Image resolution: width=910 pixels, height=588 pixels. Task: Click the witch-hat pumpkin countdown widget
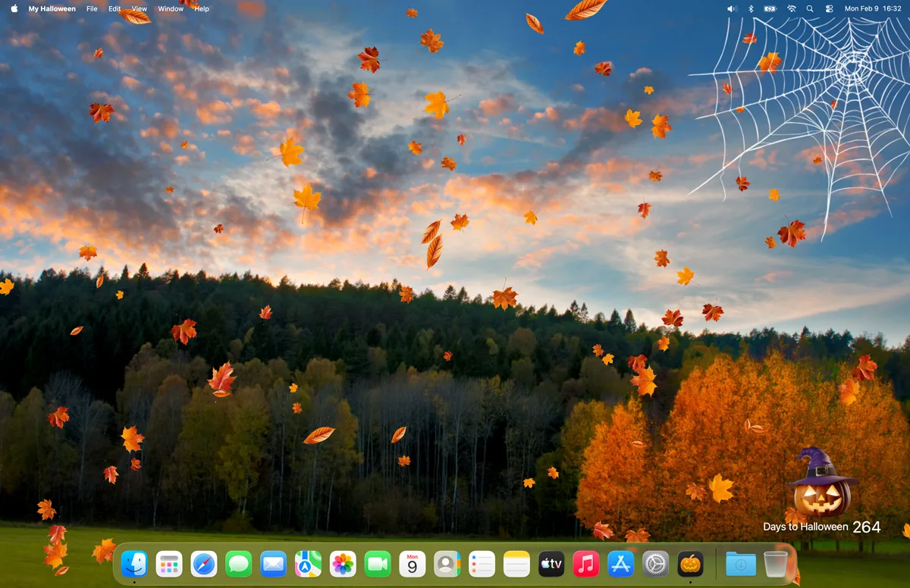point(822,485)
